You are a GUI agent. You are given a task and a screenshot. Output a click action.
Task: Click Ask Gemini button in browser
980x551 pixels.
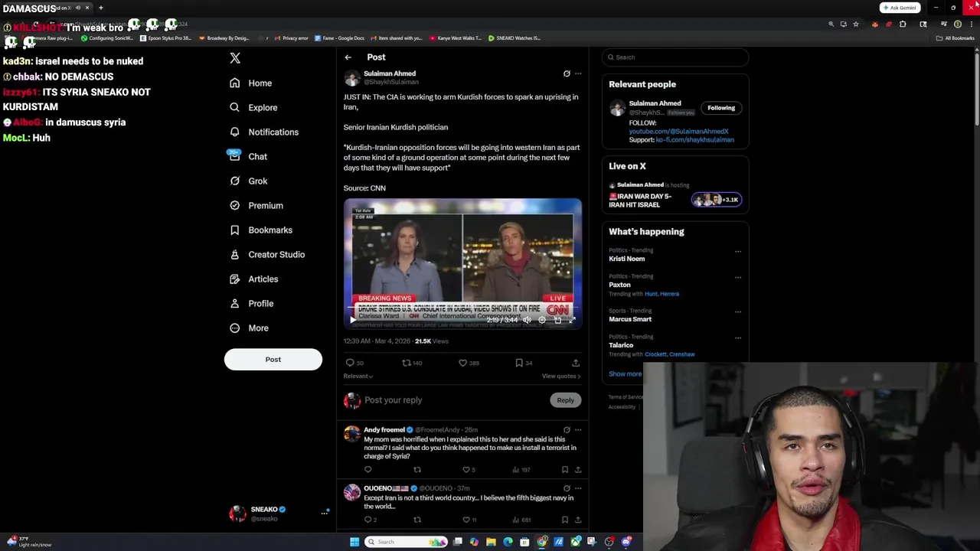click(x=900, y=8)
